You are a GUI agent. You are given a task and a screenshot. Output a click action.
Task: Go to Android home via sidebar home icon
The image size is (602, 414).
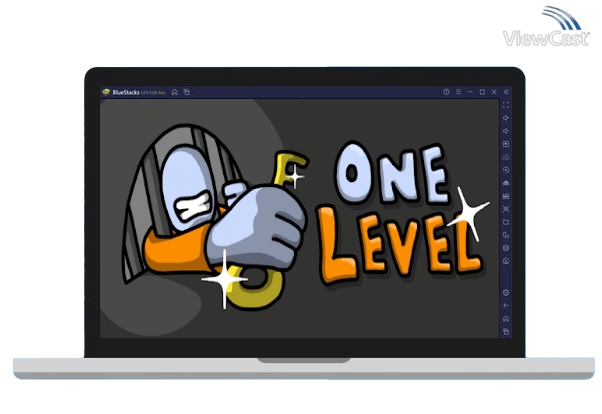(506, 319)
